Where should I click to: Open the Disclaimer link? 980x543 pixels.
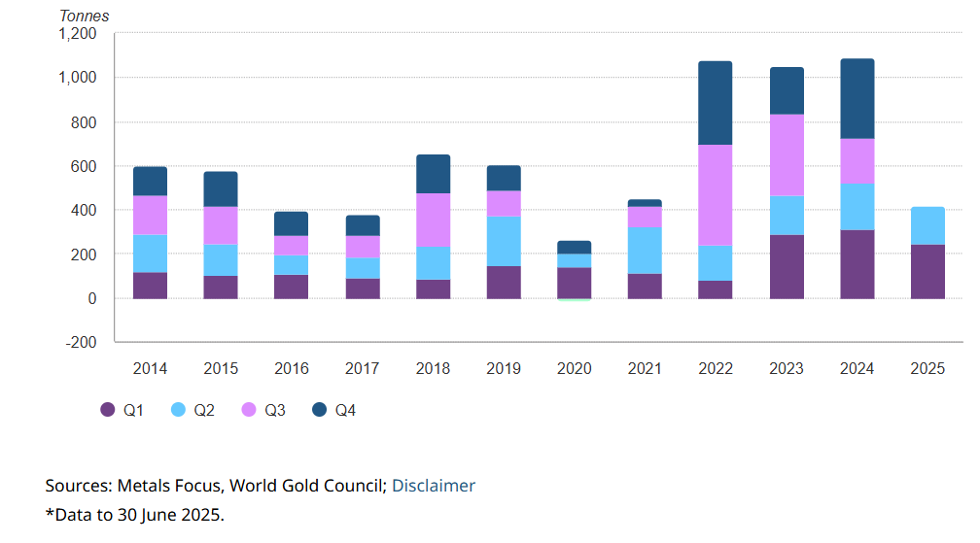(x=434, y=486)
